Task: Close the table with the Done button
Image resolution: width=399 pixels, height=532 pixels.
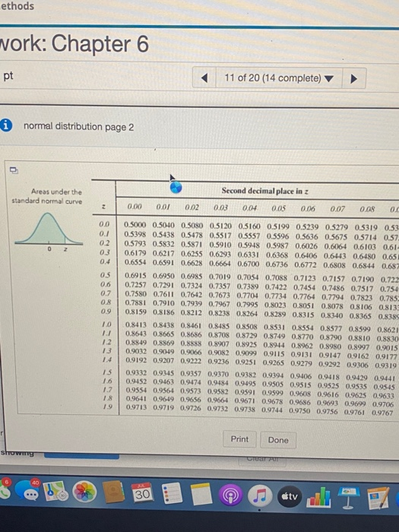Action: (278, 440)
